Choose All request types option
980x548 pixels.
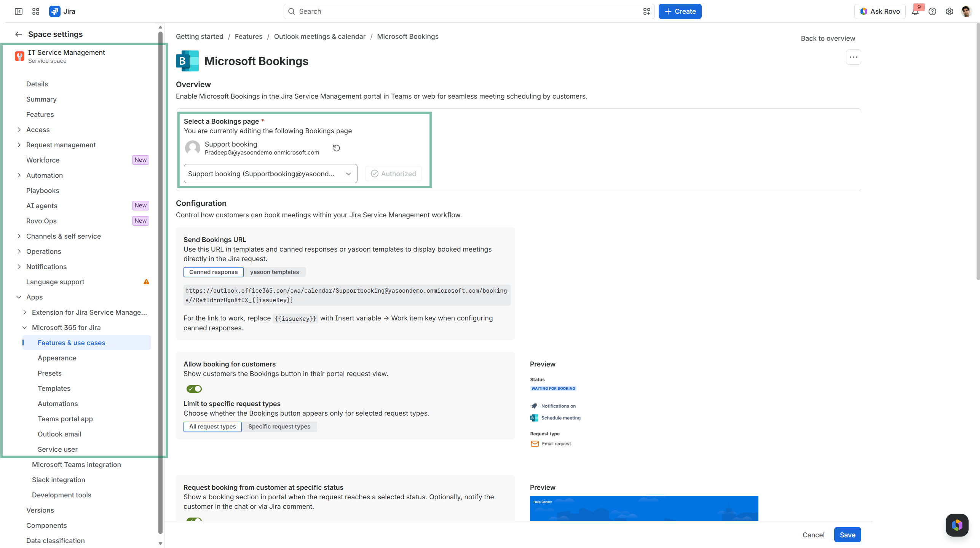[212, 427]
